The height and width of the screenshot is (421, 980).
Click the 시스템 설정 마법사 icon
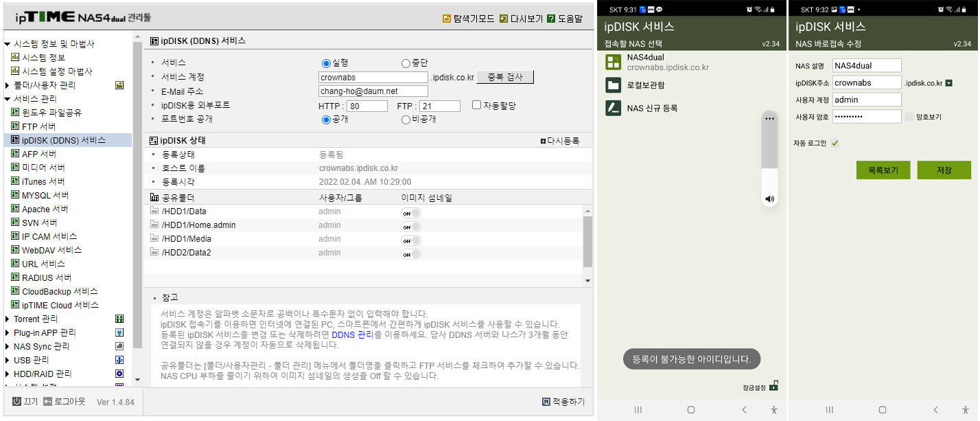pos(15,71)
